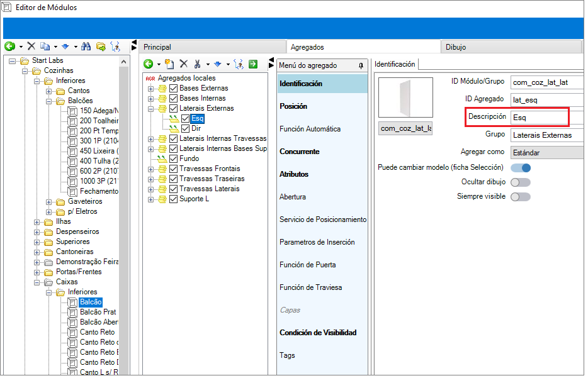Uncheck the Bases Internas checkbox

click(173, 99)
